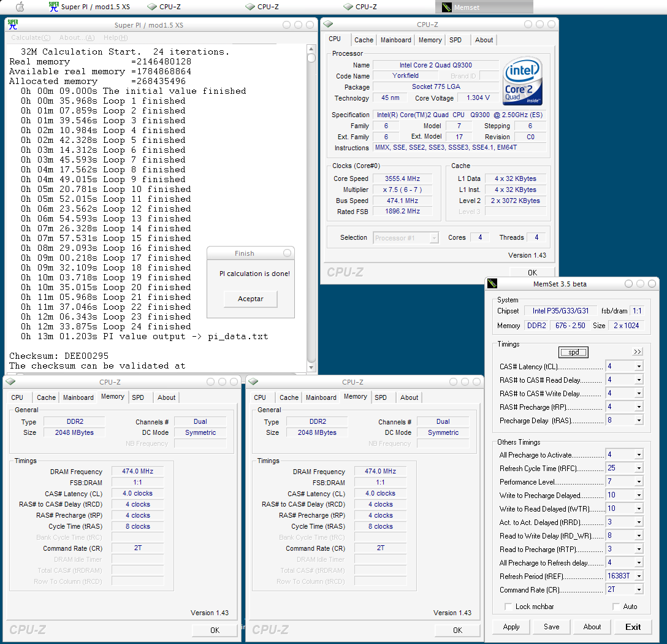Open the Calculate menu in Super PI
Image resolution: width=667 pixels, height=644 pixels.
click(x=31, y=37)
